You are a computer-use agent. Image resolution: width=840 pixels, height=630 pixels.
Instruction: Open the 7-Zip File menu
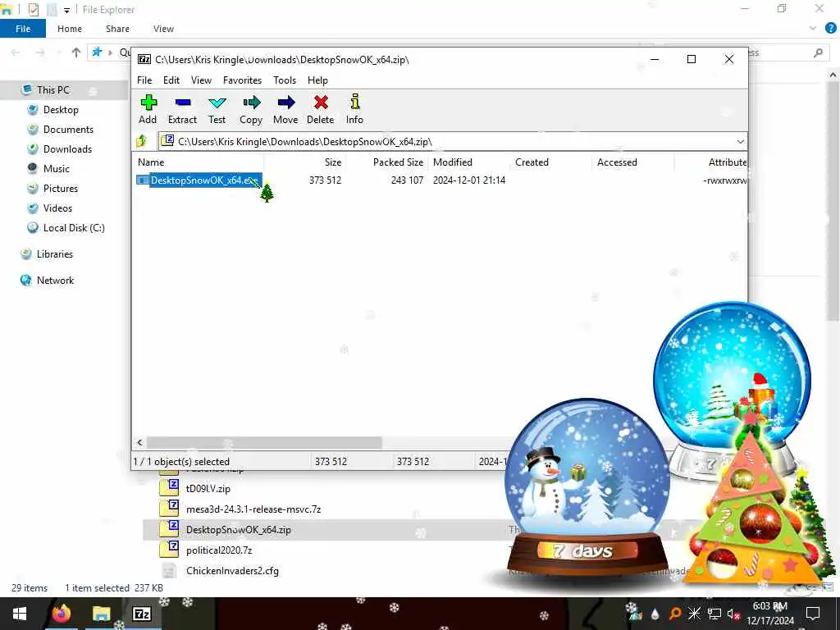[x=144, y=80]
